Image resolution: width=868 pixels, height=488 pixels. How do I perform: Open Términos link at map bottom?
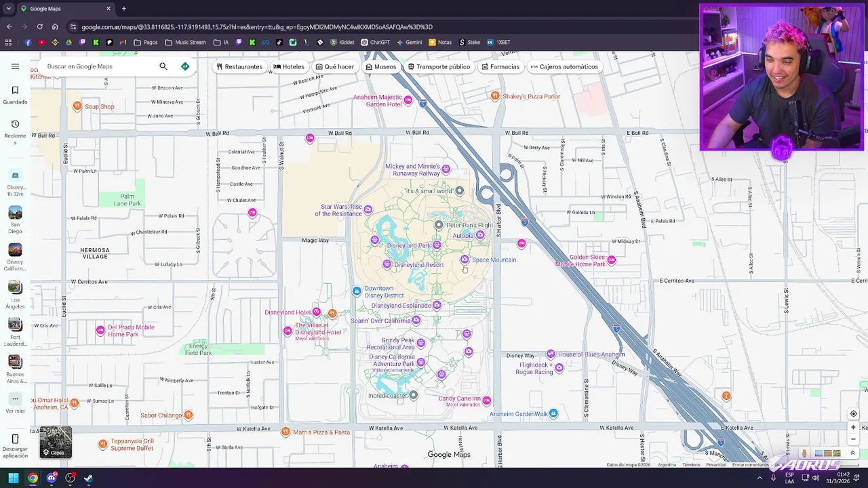691,465
